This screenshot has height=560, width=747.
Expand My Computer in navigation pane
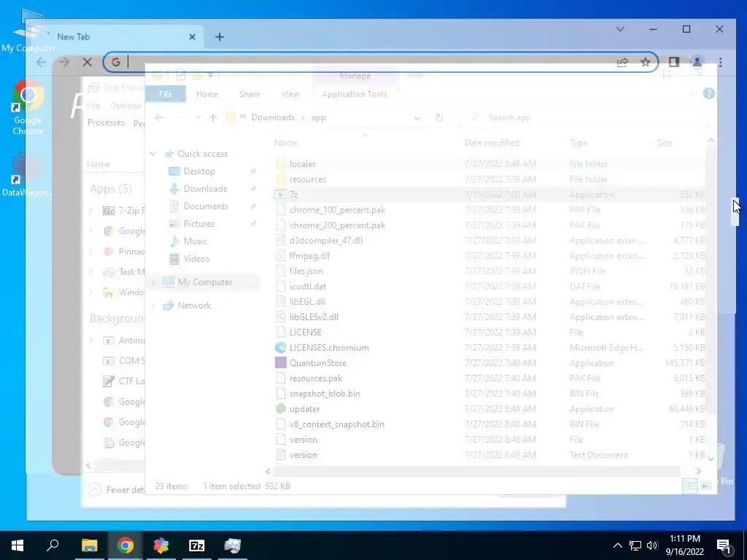(153, 282)
